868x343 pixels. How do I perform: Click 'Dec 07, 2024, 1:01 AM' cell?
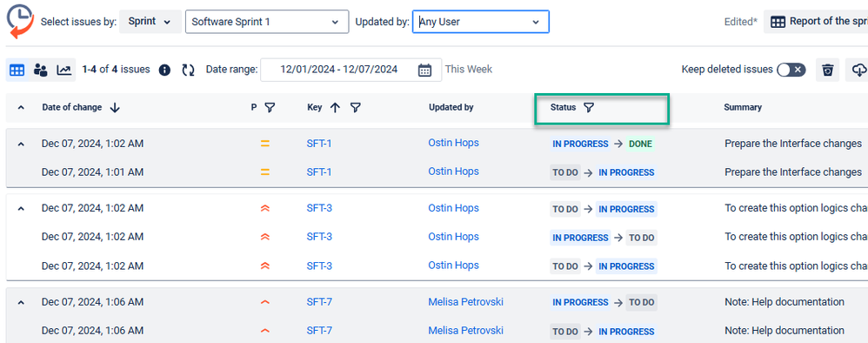(x=92, y=172)
